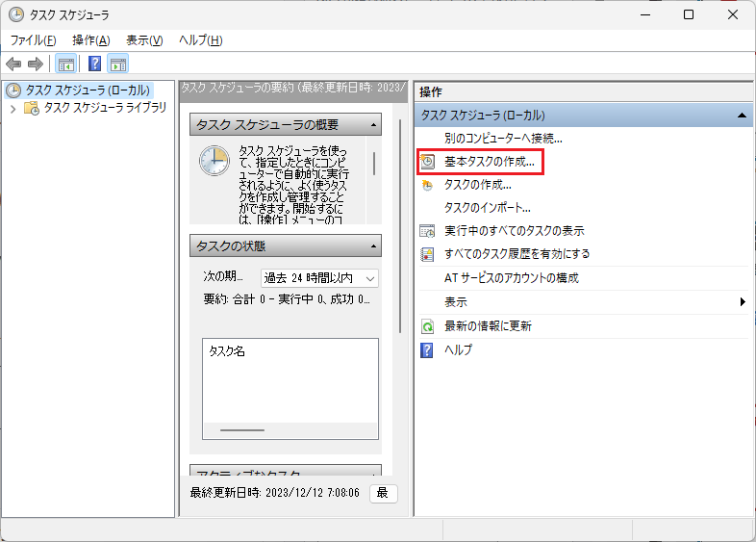Open the 操作(A) menu
Viewport: 756px width, 542px height.
pyautogui.click(x=91, y=40)
